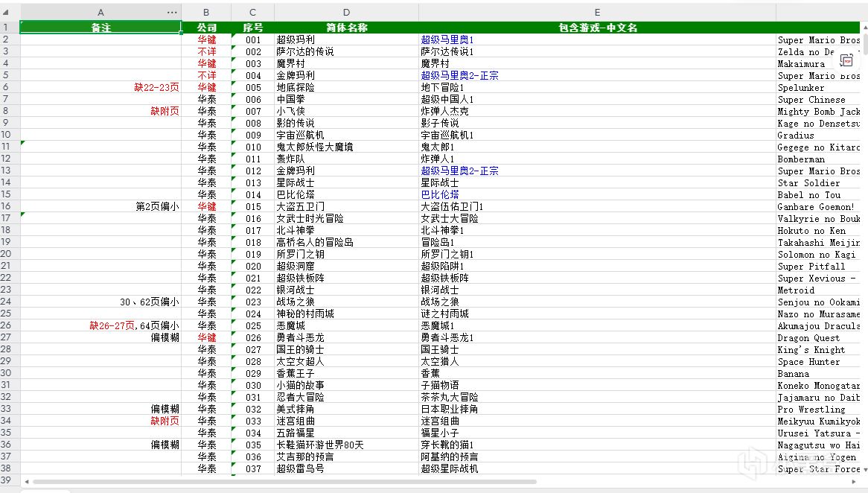Open the 超级马里奥2-正宗 link in row 13
Viewport: 868px width, 493px height.
(459, 171)
